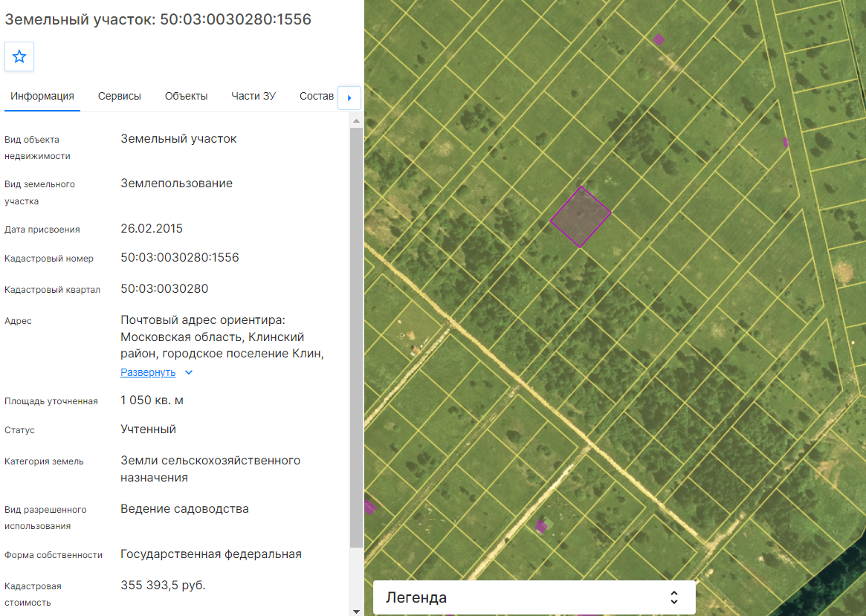Switch to the Сервисы tab
Image resolution: width=866 pixels, height=616 pixels.
(x=119, y=96)
